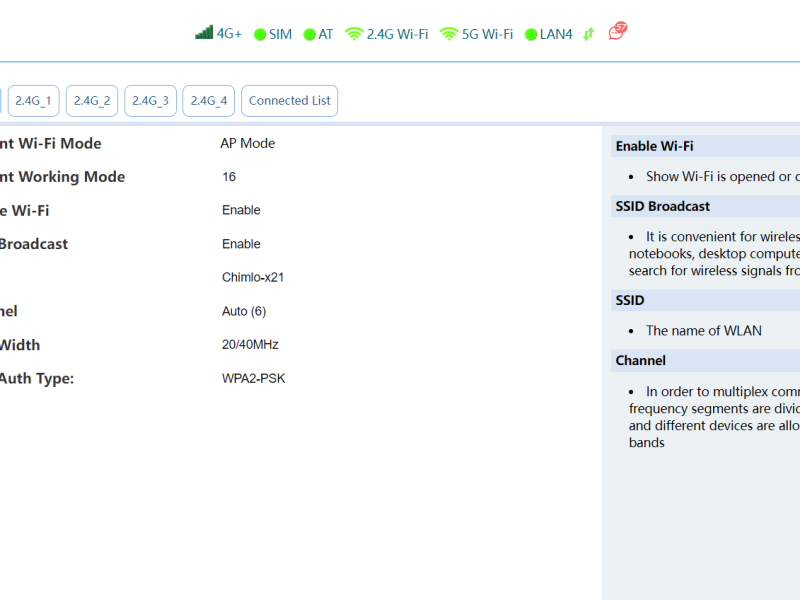This screenshot has width=800, height=600.
Task: Open the Connected List tab
Action: point(289,101)
